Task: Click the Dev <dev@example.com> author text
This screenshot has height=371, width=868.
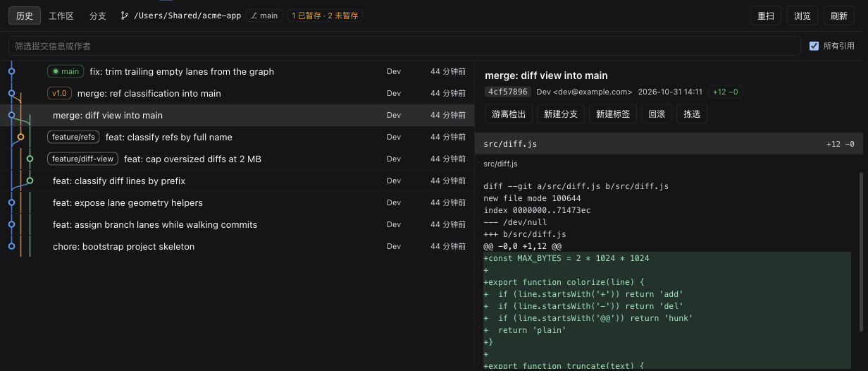Action: pyautogui.click(x=584, y=92)
